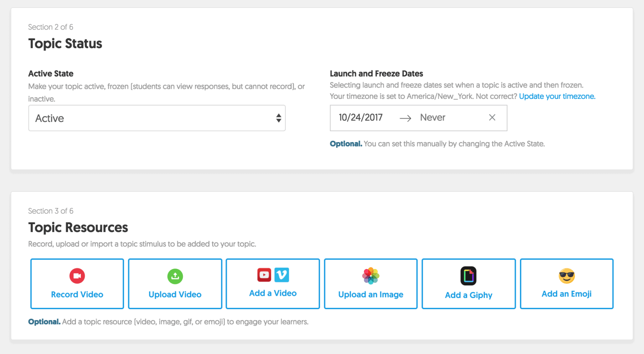644x354 pixels.
Task: Click the sunglasses emoji icon
Action: [x=566, y=276]
